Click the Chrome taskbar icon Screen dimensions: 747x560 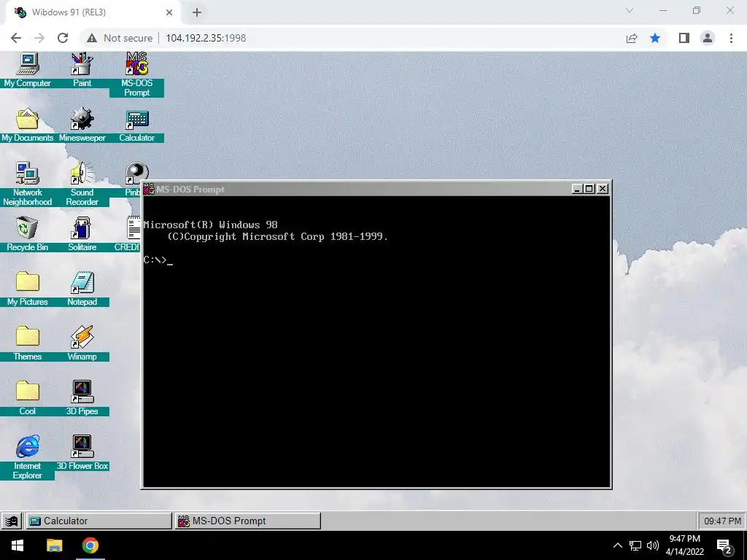(90, 545)
